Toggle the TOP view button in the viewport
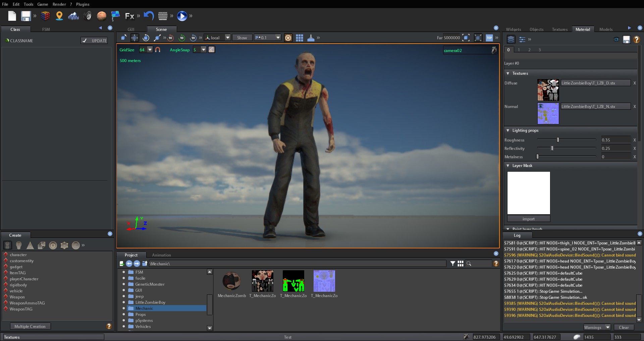This screenshot has height=341, width=644. click(x=489, y=38)
